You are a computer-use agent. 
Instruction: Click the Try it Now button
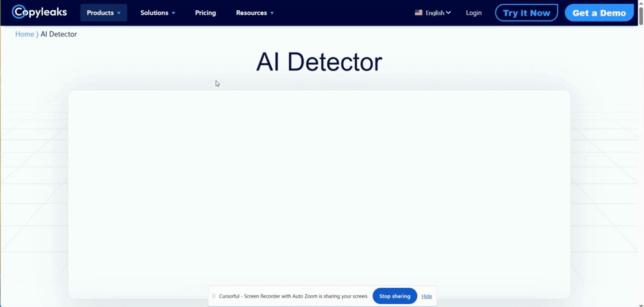point(526,13)
